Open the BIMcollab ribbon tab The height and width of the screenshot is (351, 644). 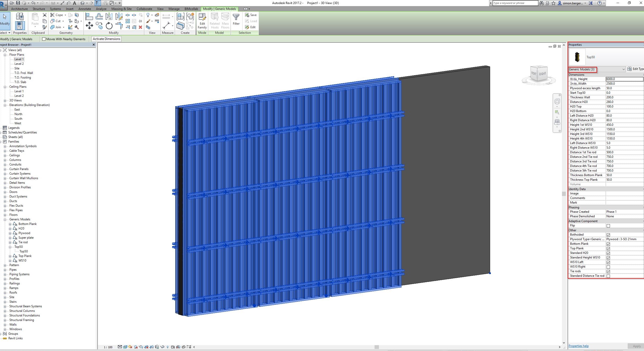click(x=191, y=9)
